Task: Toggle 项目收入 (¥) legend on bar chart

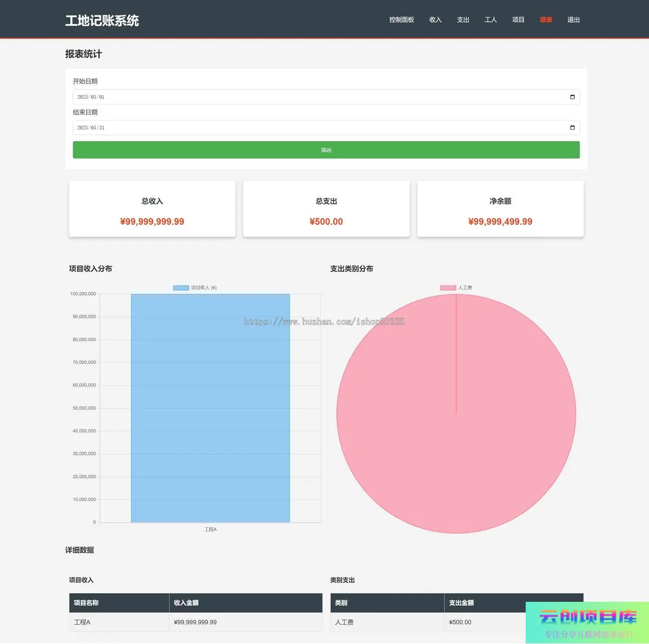Action: tap(195, 288)
